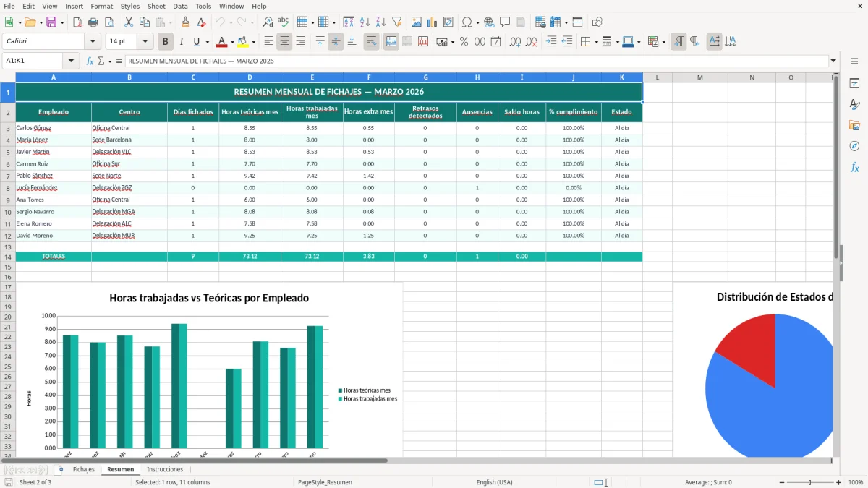Toggle underline formatting

(x=197, y=42)
